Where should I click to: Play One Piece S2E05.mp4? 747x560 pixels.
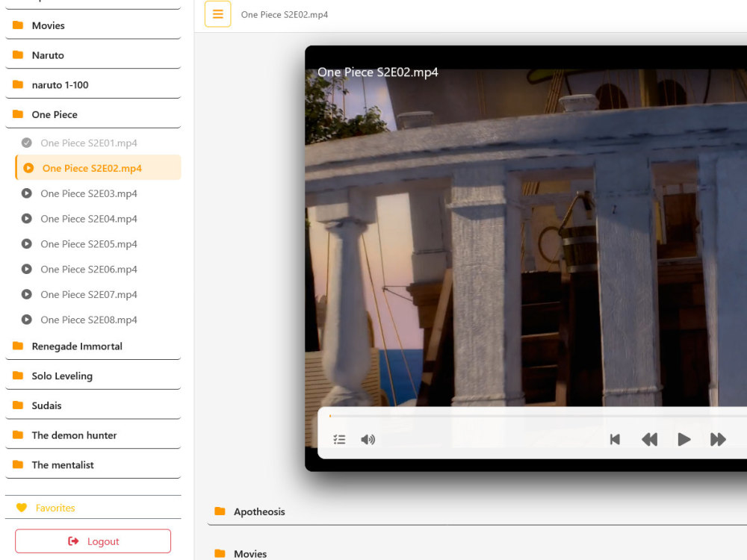[x=98, y=244]
